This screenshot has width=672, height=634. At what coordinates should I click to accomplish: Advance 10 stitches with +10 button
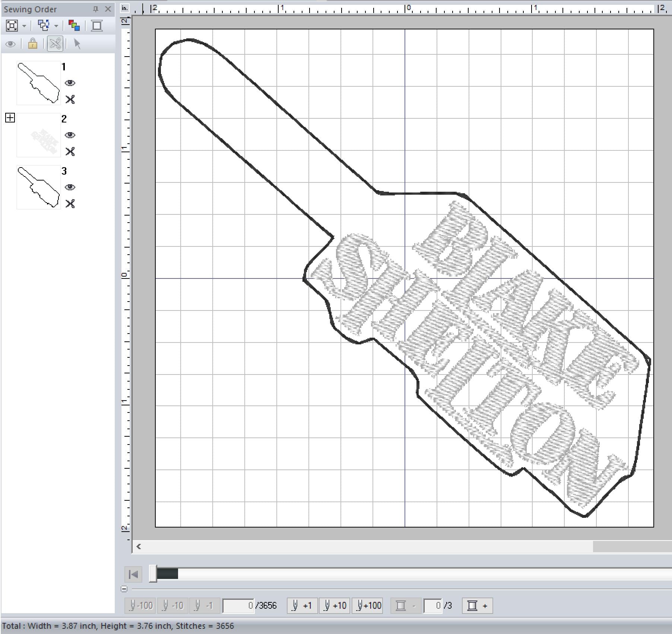coord(335,606)
